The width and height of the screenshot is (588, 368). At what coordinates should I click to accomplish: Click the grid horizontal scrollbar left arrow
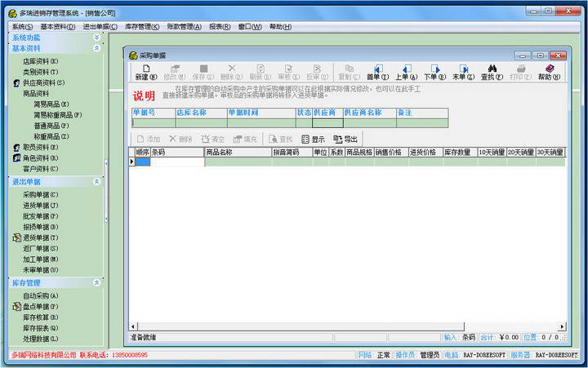(133, 326)
